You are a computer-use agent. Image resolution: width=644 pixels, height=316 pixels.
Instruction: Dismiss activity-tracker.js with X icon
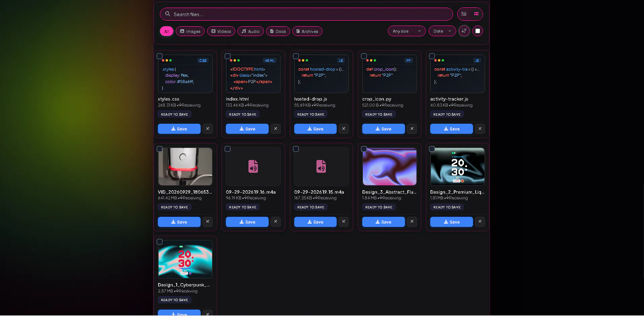pos(480,129)
